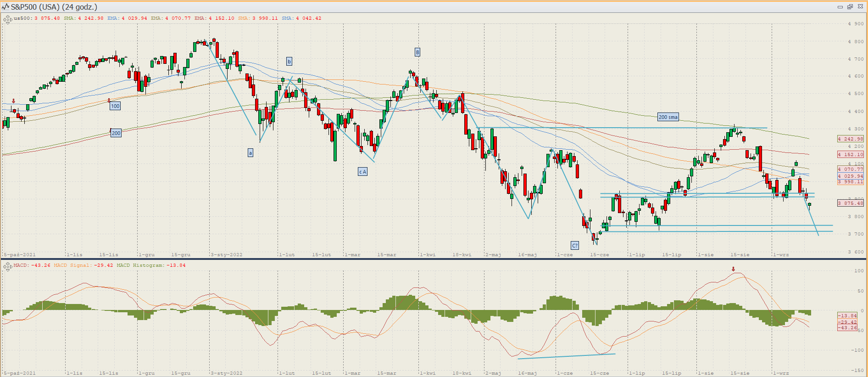Image resolution: width=868 pixels, height=377 pixels.
Task: Click the MACD Signal legend label
Action: point(83,265)
